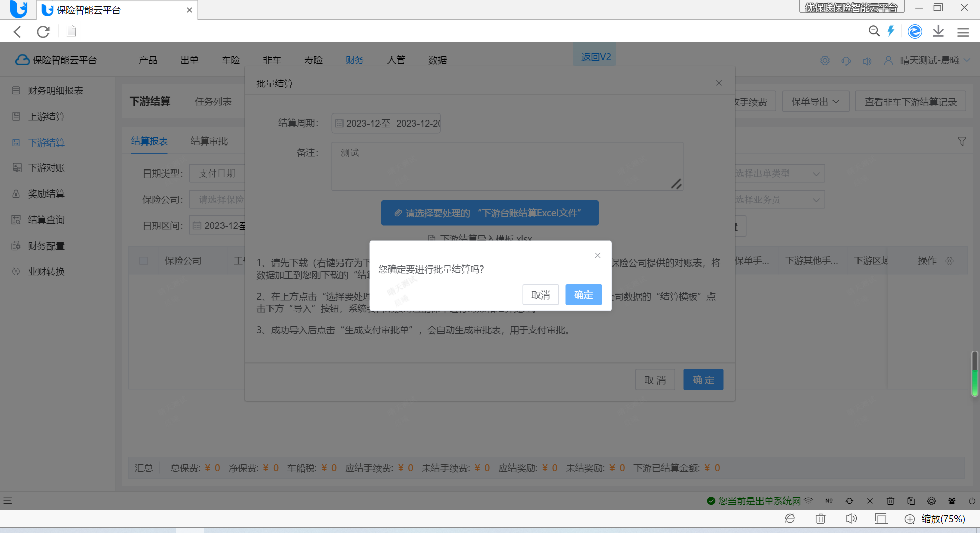The width and height of the screenshot is (980, 533).
Task: Switch to the 任务列表 tab
Action: 213,101
